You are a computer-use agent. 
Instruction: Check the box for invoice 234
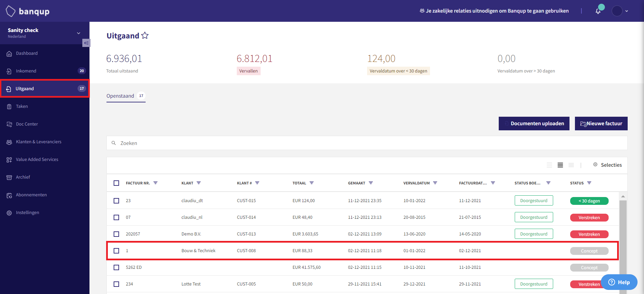116,284
